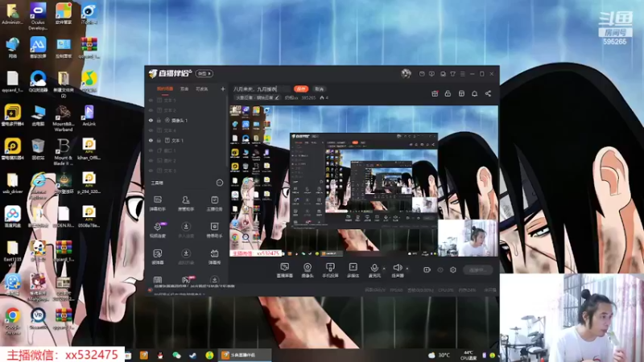Select the 文本 1 layer row
The width and height of the screenshot is (644, 362).
click(x=186, y=140)
